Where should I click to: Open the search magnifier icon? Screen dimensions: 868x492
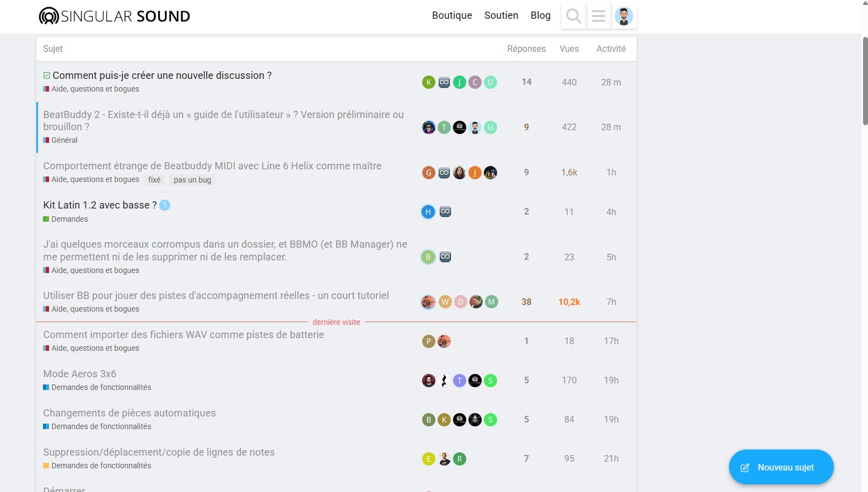point(573,16)
